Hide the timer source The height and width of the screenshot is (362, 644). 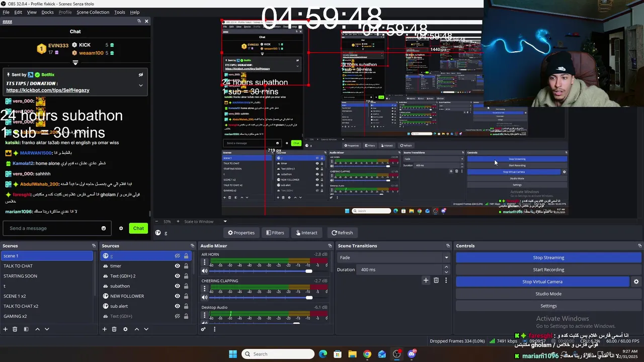(x=177, y=266)
